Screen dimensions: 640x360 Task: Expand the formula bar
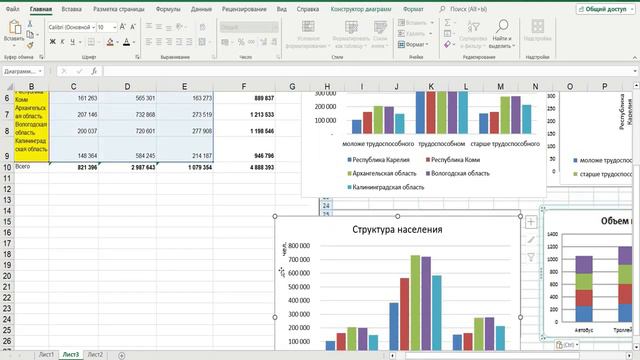pyautogui.click(x=635, y=71)
